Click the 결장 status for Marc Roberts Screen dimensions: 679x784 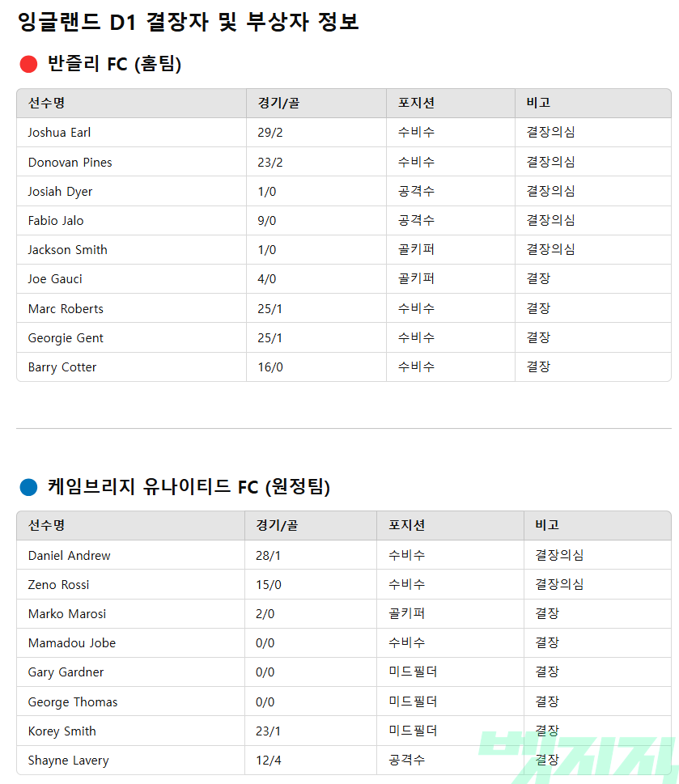click(x=538, y=309)
